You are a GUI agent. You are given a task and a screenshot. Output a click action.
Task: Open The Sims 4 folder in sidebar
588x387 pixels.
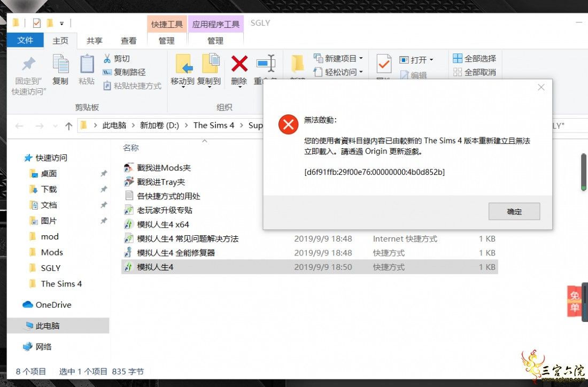(x=56, y=284)
